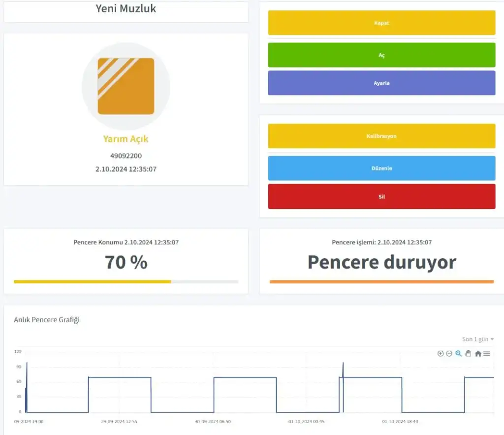Click the chart zoom in icon
Viewport: 504px width, 435px height.
(441, 354)
